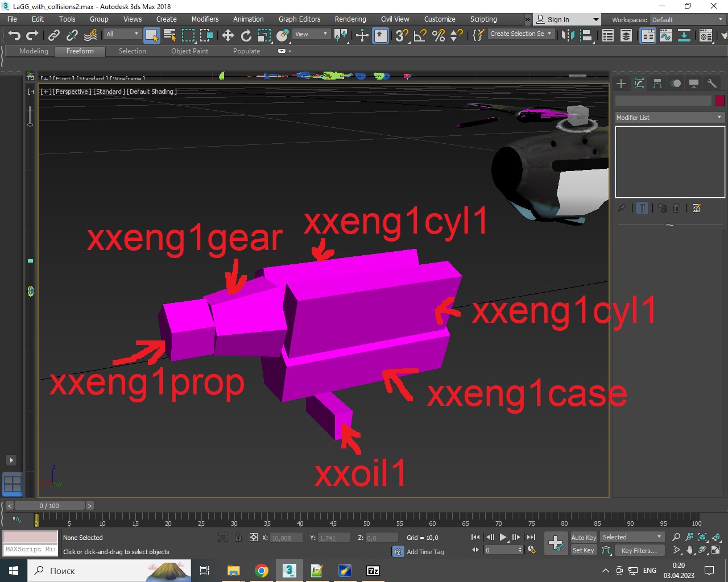Toggle Angle Snap
This screenshot has height=582, width=728.
coord(420,35)
